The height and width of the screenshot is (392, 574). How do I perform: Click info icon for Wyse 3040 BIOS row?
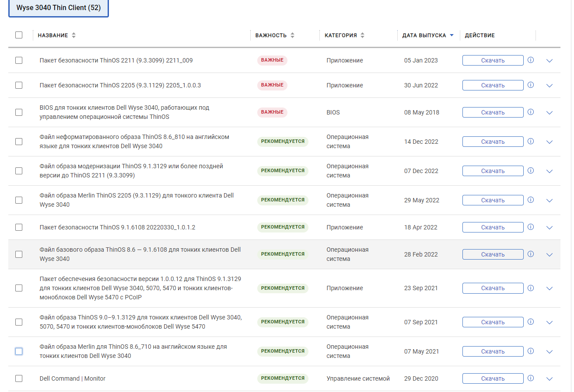pyautogui.click(x=531, y=112)
